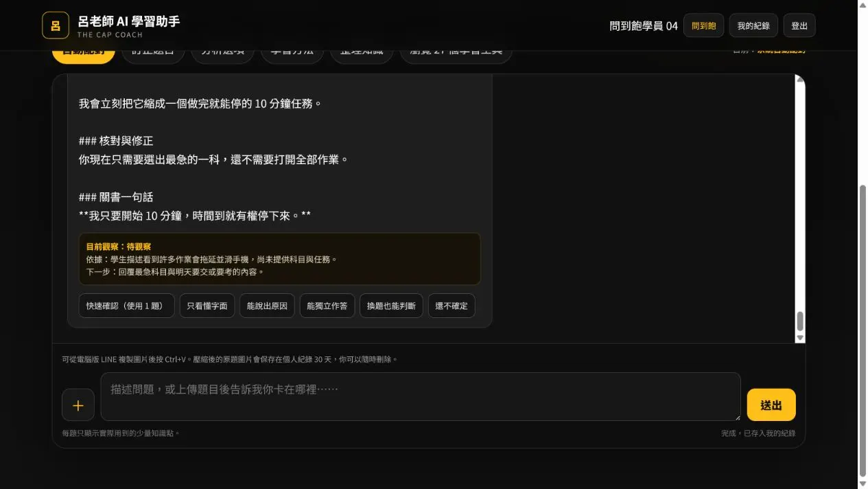Viewport: 868px width, 489px height.
Task: Click THE CAP COACH subtitle
Action: coord(110,34)
